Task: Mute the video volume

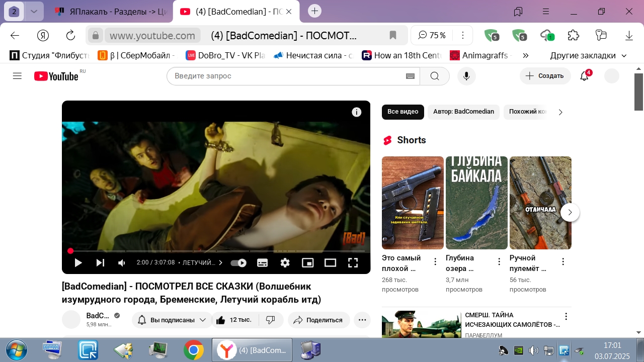Action: click(x=122, y=262)
